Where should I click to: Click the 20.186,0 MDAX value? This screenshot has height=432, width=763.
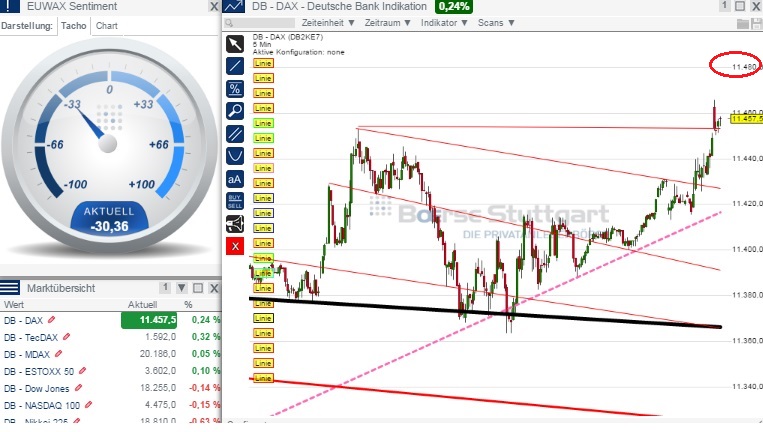158,354
